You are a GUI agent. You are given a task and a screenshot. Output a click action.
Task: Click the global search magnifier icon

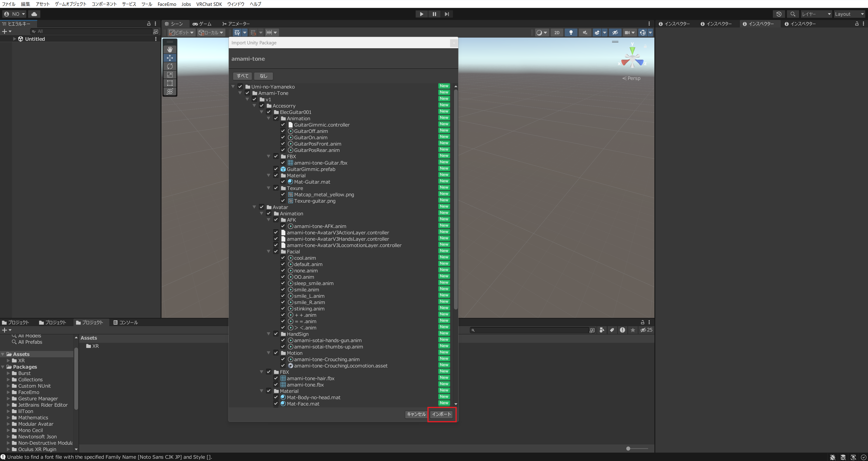[793, 14]
